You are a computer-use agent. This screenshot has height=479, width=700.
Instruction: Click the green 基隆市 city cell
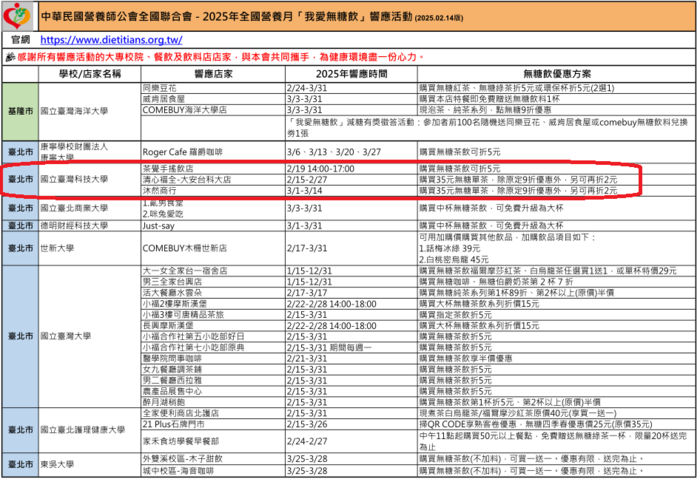tap(21, 111)
